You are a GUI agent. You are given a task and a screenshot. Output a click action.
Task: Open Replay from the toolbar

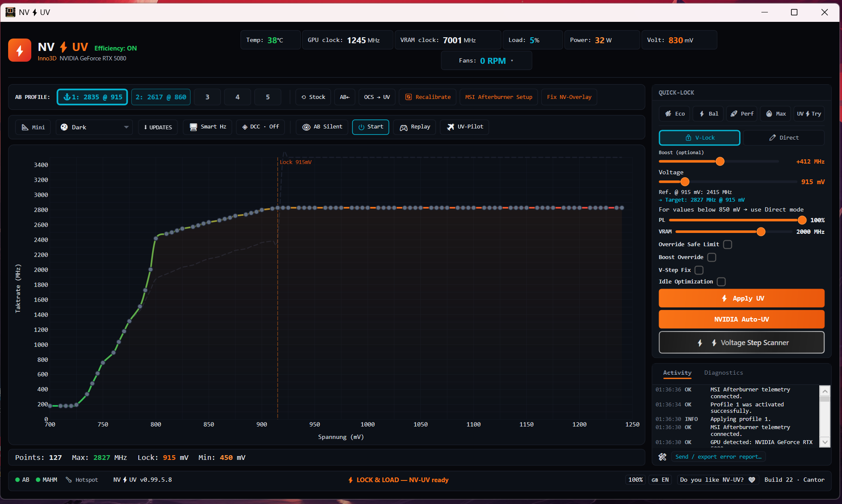coord(415,127)
